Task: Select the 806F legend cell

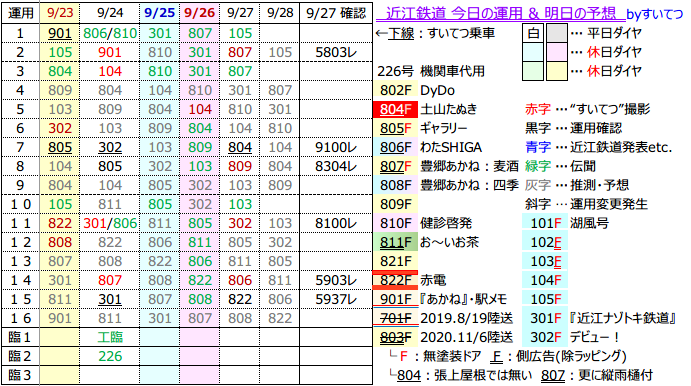Action: click(x=395, y=147)
